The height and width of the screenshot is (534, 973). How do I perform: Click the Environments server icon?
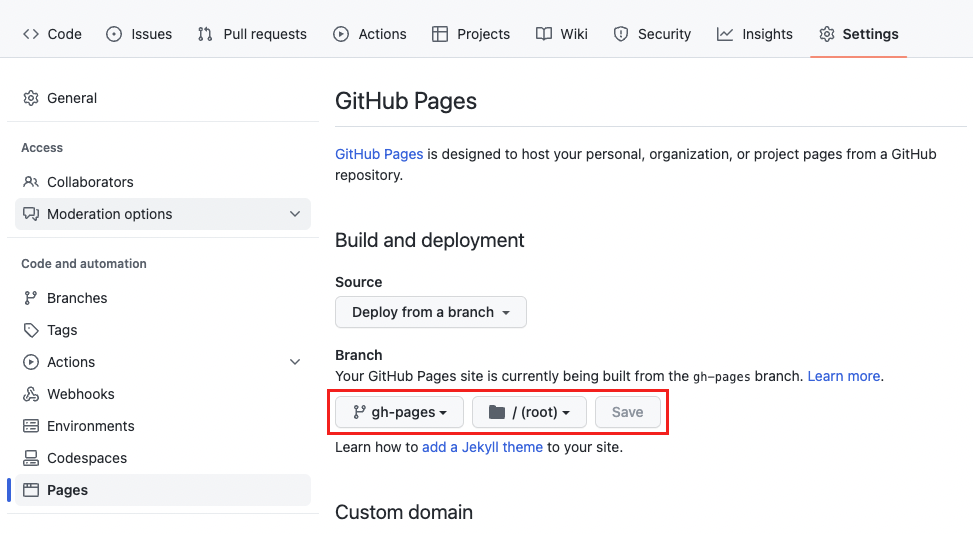pos(31,426)
